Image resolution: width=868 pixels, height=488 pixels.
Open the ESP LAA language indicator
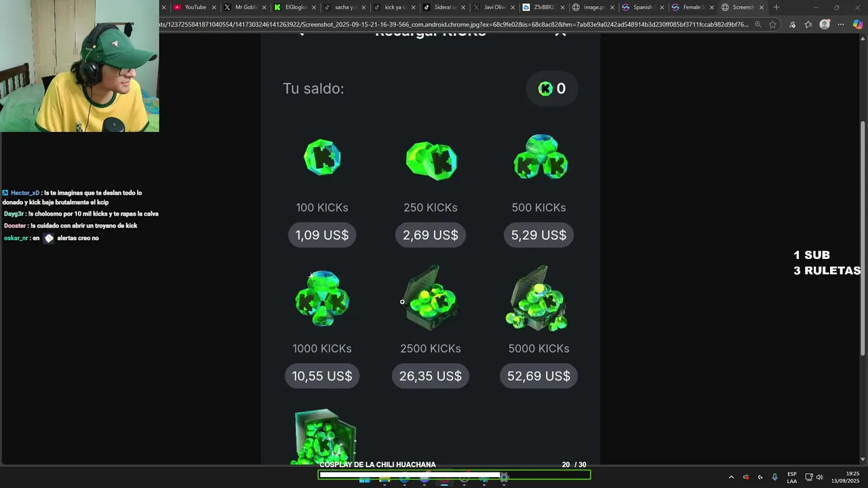pyautogui.click(x=792, y=477)
